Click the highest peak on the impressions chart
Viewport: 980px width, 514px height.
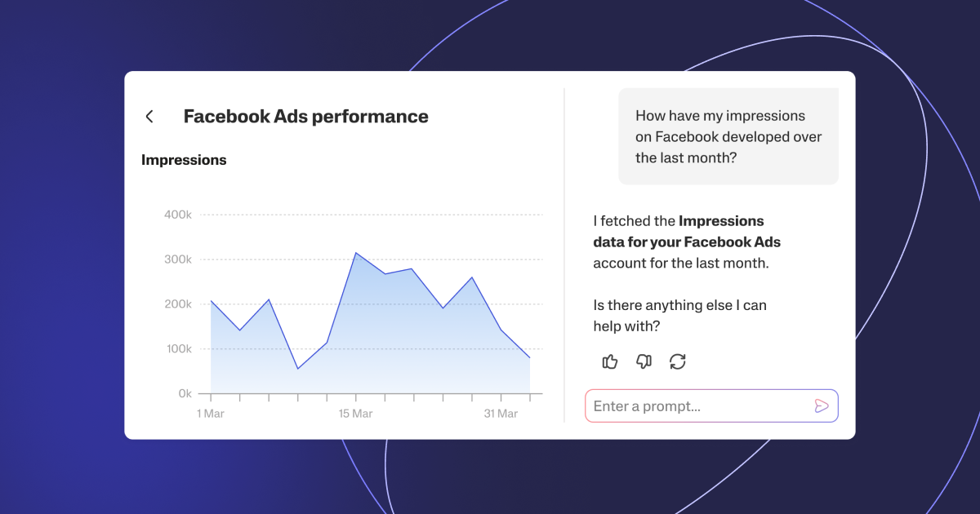tap(356, 253)
